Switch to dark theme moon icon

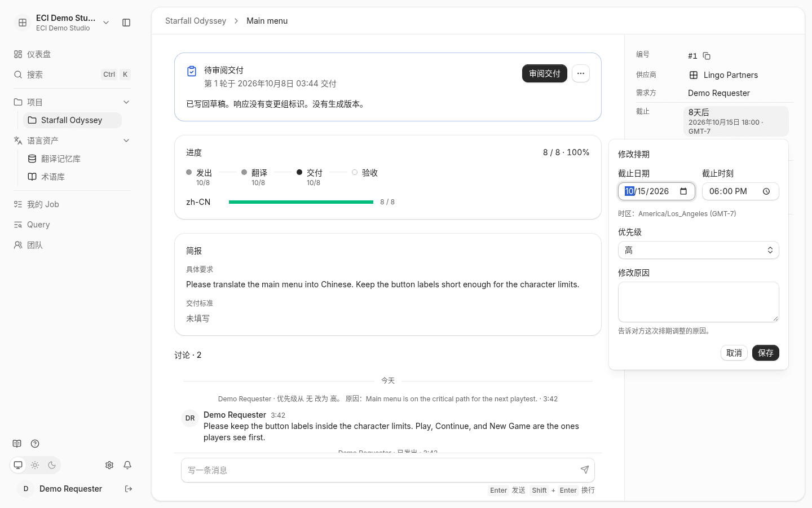[x=52, y=465]
